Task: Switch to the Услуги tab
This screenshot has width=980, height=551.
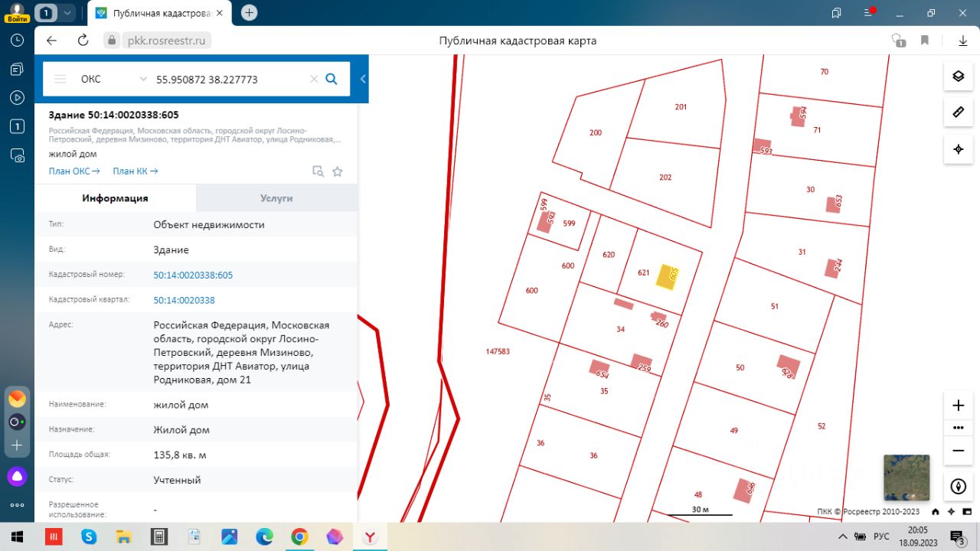Action: 276,198
